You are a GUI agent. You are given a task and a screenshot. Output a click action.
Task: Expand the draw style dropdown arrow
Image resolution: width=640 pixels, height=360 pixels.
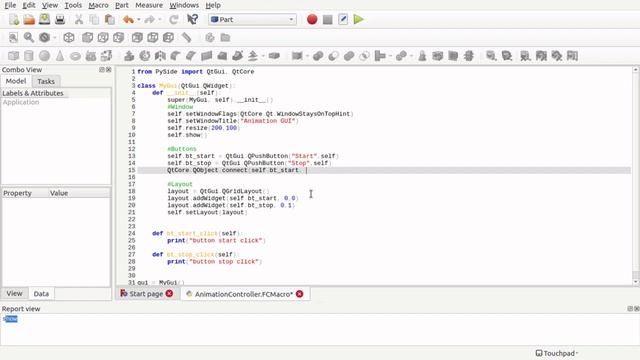(x=55, y=38)
